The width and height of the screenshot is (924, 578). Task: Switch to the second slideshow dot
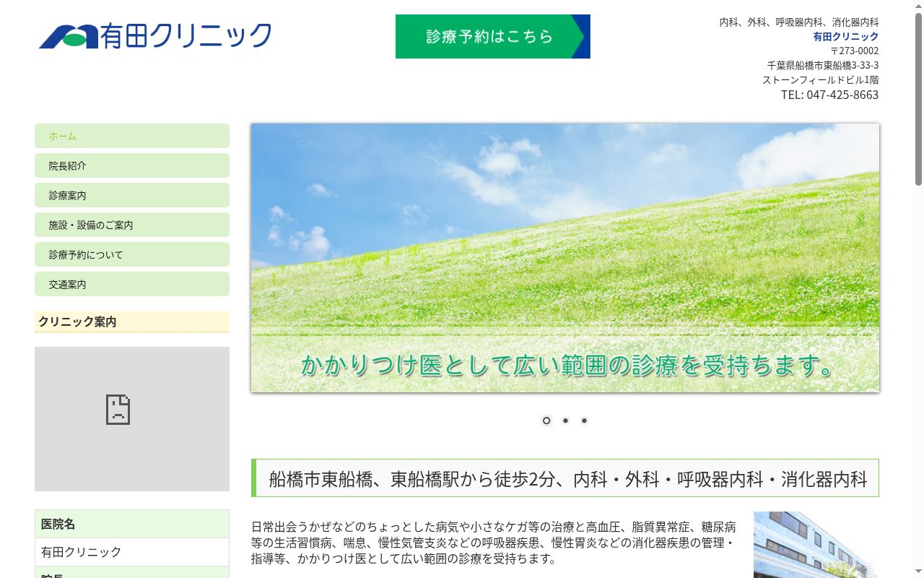click(x=565, y=420)
